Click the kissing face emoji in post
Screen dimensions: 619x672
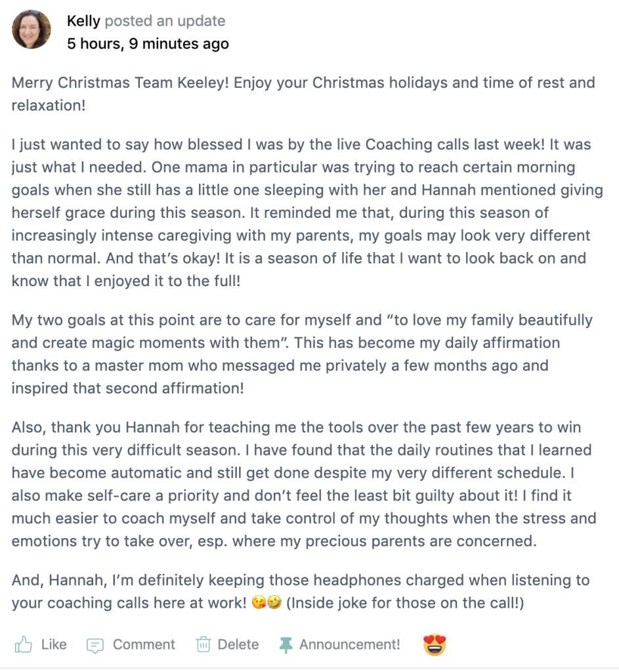(259, 604)
